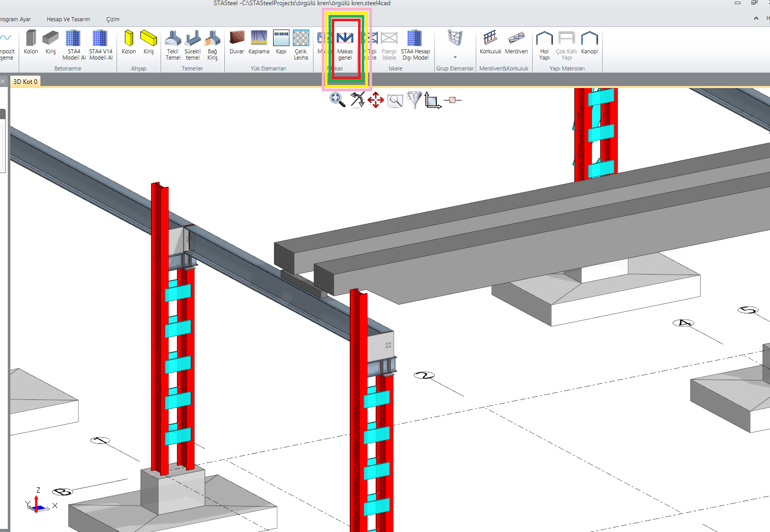Viewport: 770px width, 532px height.
Task: Select the 3D Kot 0 view tab
Action: (25, 82)
